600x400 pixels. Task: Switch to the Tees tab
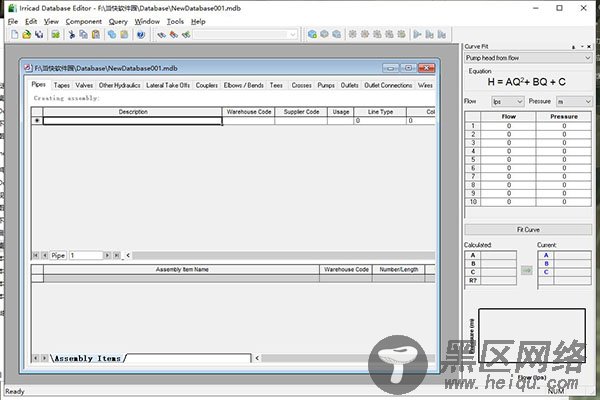276,85
